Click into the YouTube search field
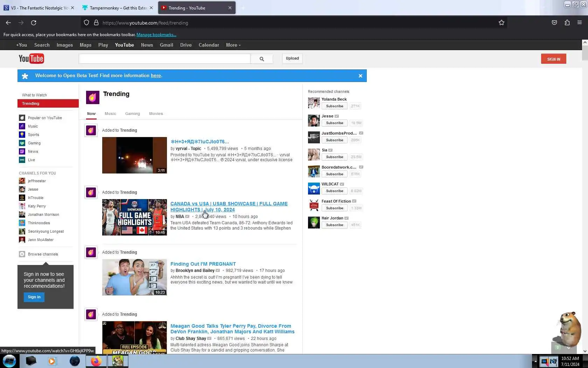The height and width of the screenshot is (368, 588). 164,59
